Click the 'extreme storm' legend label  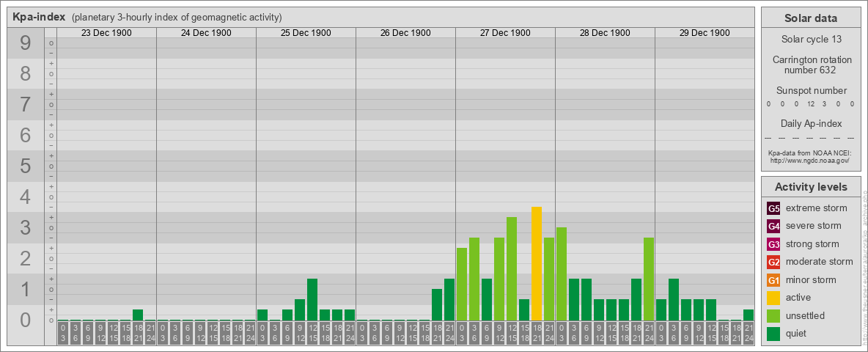pos(816,208)
